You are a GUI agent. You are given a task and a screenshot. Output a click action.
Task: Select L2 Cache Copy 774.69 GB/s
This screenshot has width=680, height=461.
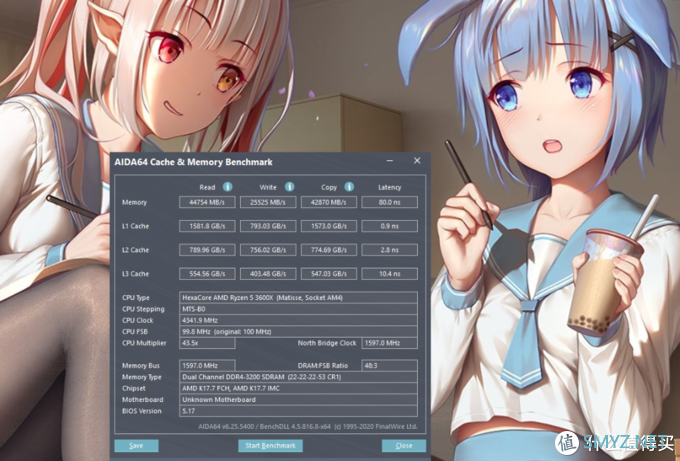329,250
